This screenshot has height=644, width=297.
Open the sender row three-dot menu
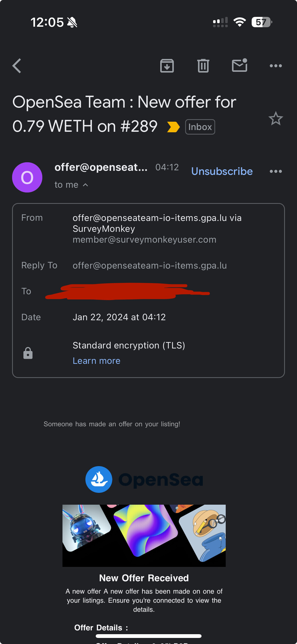point(276,171)
